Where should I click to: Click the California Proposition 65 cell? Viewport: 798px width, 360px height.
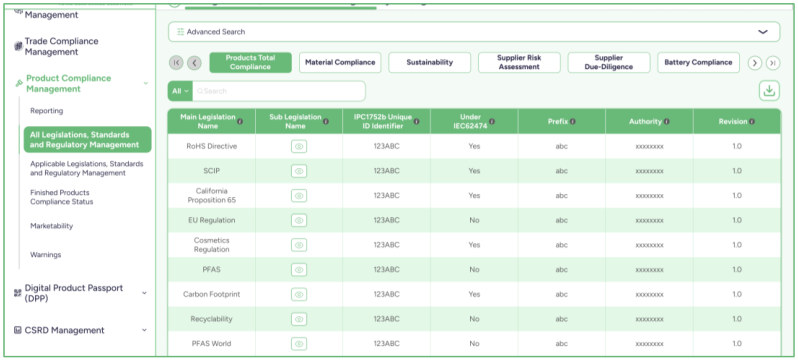(212, 196)
